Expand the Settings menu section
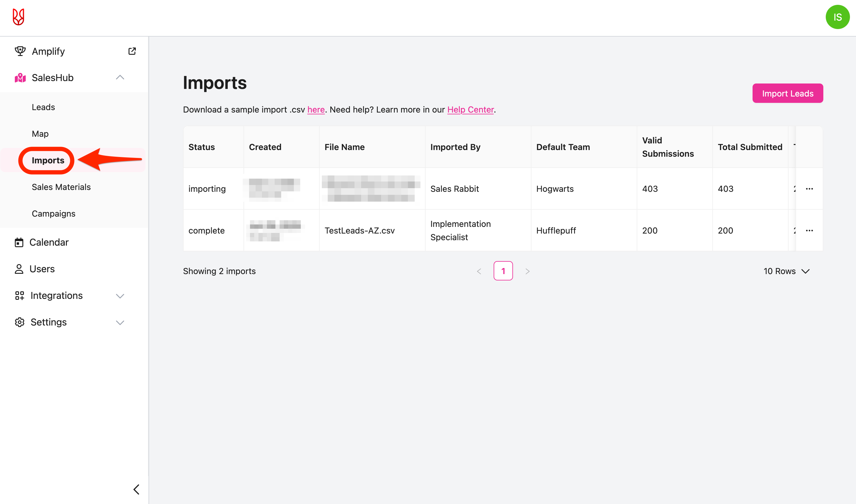The width and height of the screenshot is (856, 504). (x=120, y=322)
